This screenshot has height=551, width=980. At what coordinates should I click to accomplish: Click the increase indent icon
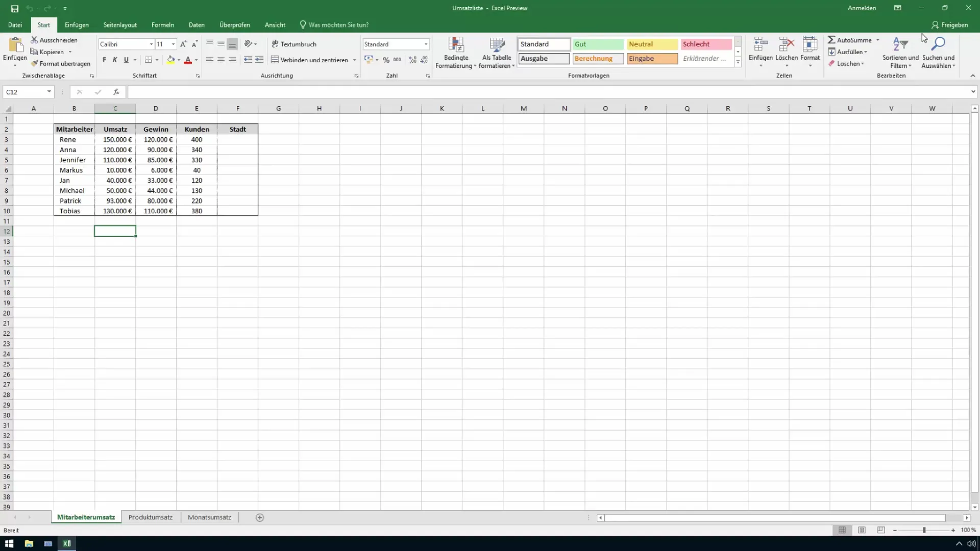[259, 60]
